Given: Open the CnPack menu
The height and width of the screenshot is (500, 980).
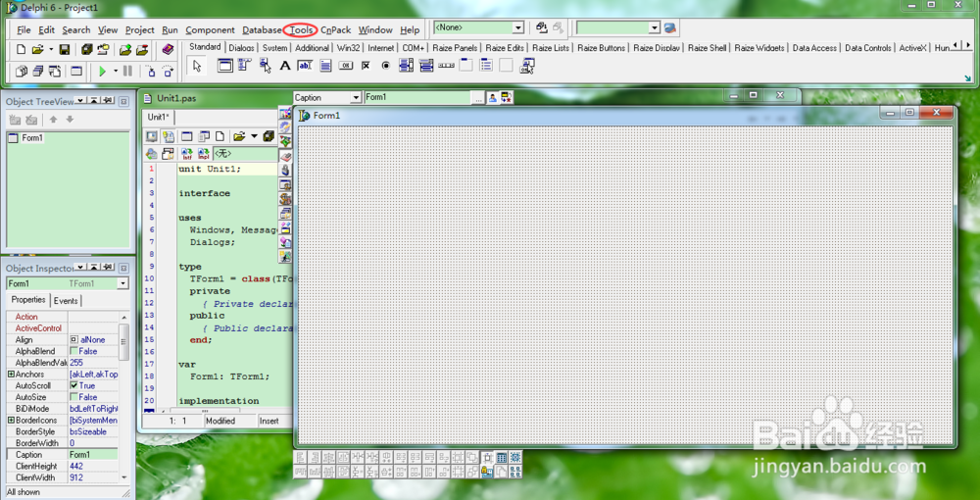Looking at the screenshot, I should [x=336, y=30].
